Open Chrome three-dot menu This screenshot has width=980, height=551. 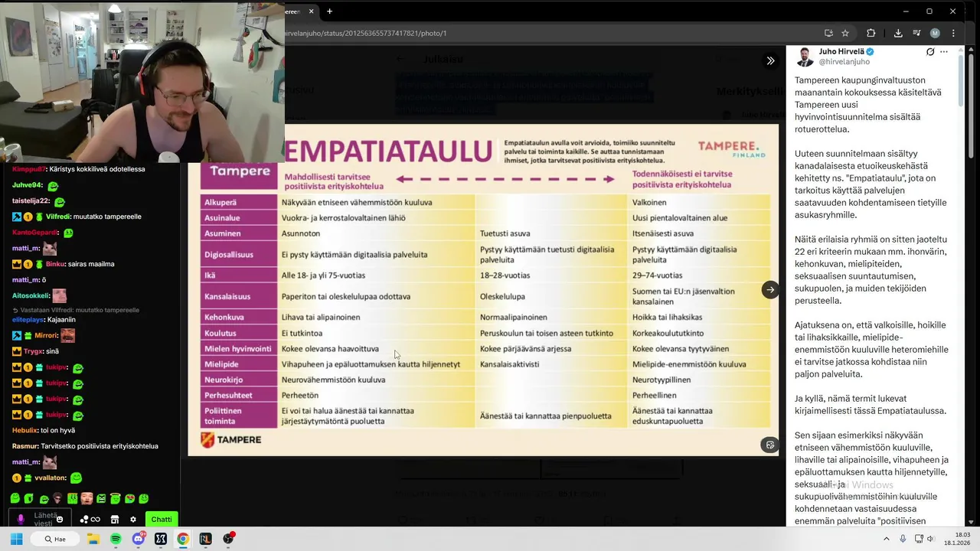(953, 33)
